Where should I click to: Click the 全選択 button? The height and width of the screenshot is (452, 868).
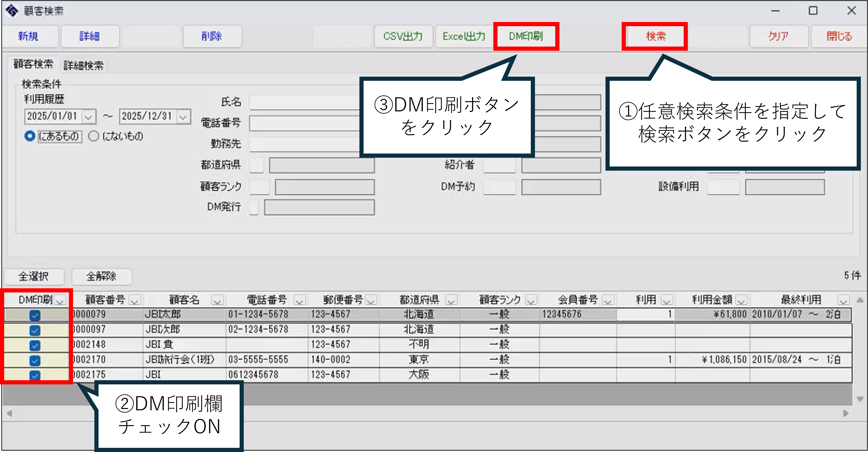pyautogui.click(x=34, y=277)
